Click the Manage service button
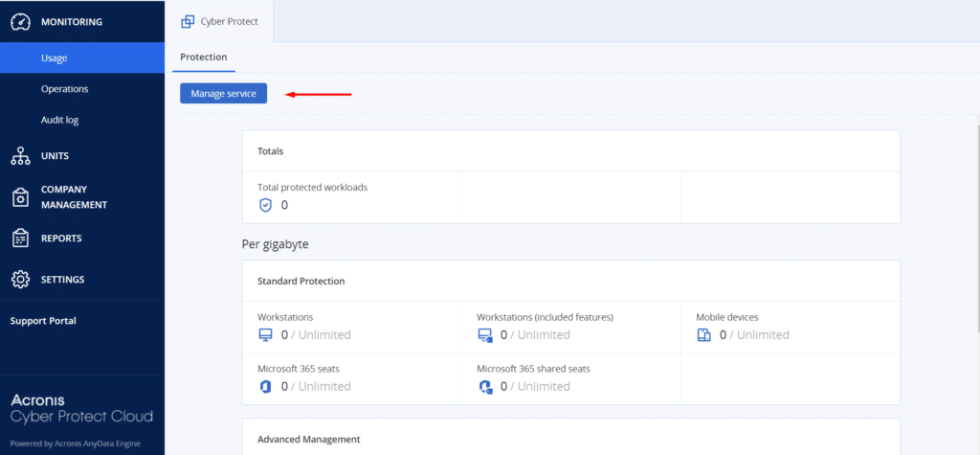The width and height of the screenshot is (980, 455). pos(223,93)
